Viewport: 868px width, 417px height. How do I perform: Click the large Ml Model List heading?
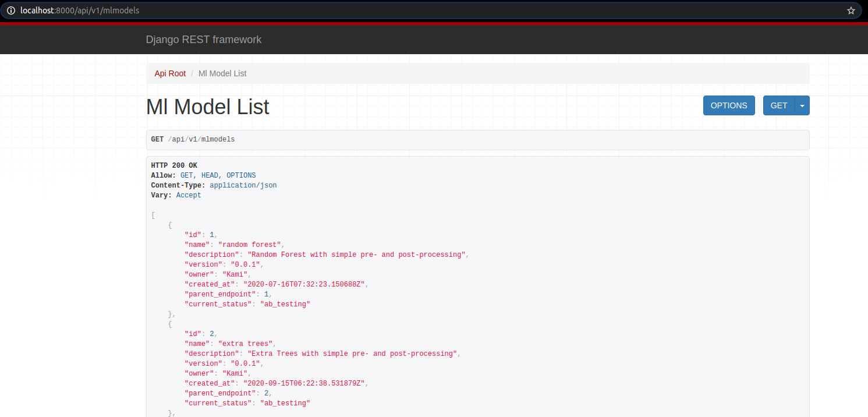(208, 107)
